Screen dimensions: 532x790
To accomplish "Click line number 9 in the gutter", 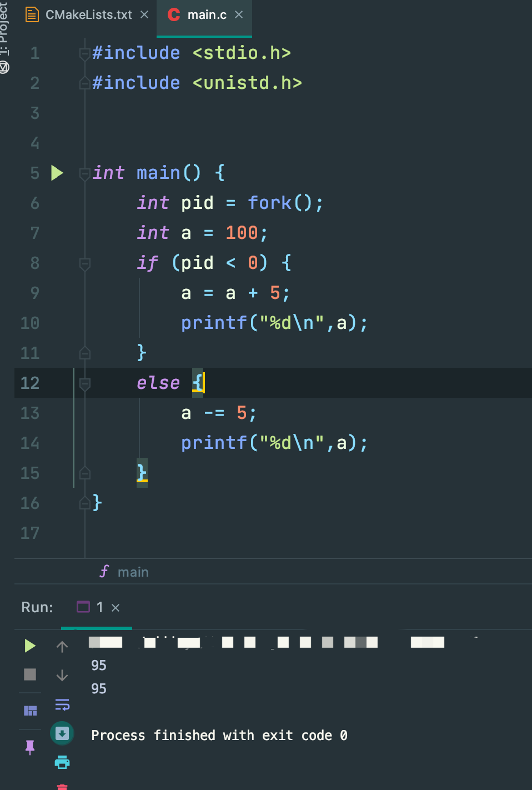I will point(34,293).
